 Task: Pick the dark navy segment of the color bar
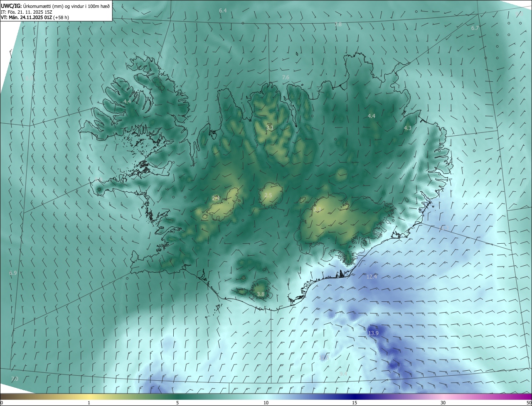tap(355, 396)
